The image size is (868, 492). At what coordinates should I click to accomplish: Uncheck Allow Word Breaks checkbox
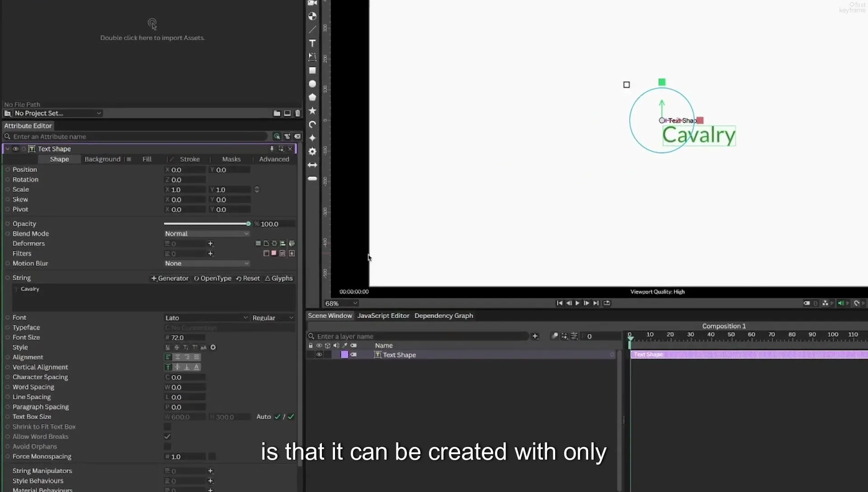[x=167, y=436]
